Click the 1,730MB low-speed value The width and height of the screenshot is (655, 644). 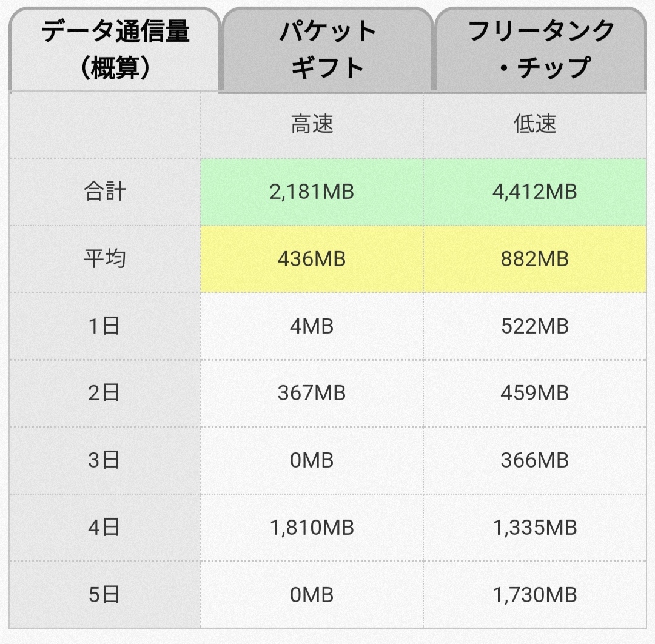(x=535, y=595)
